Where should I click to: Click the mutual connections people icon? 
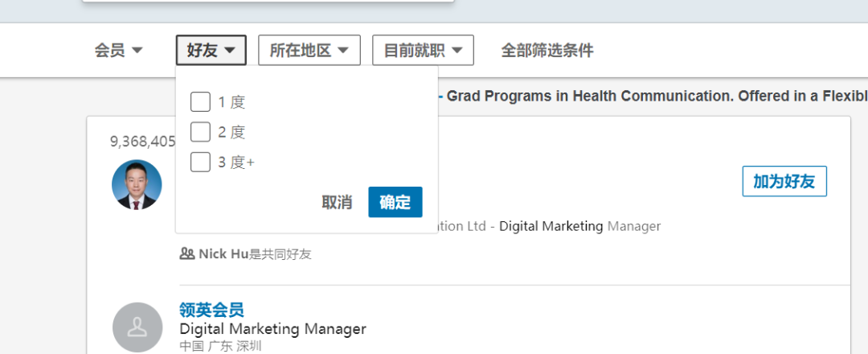[187, 253]
